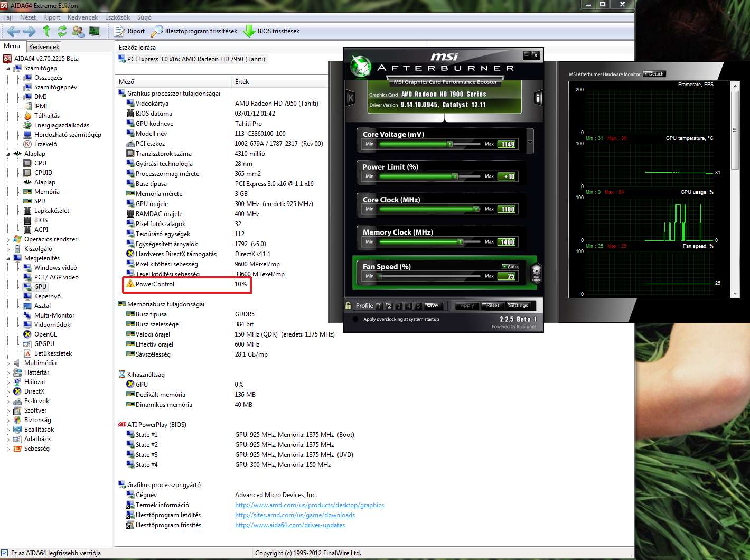The image size is (750, 560).
Task: Click Memory Clock slider in Afterburner
Action: click(x=430, y=241)
